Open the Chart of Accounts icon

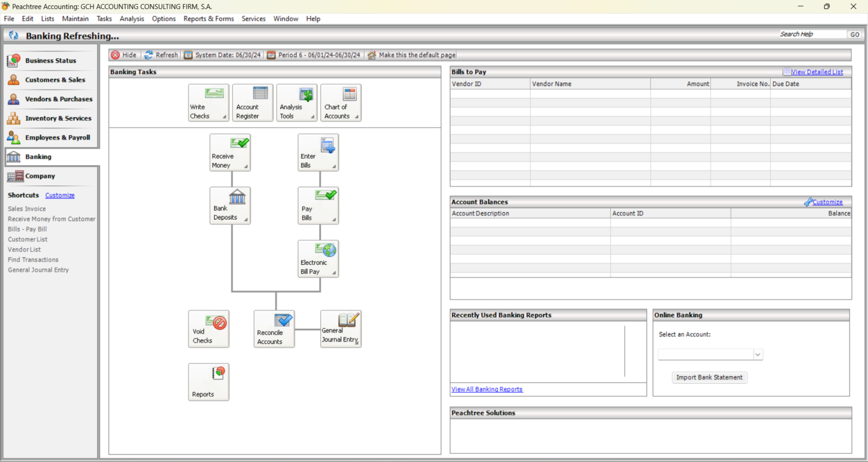(x=341, y=102)
